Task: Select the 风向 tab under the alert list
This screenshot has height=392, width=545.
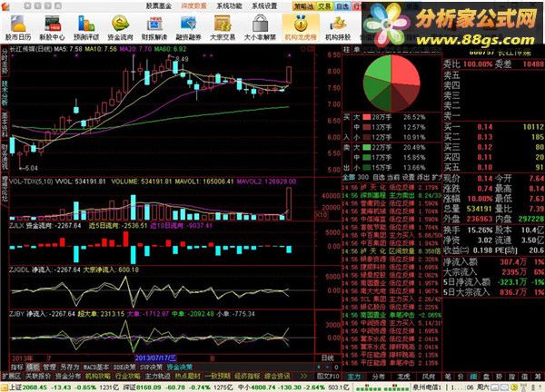Action: tap(428, 376)
